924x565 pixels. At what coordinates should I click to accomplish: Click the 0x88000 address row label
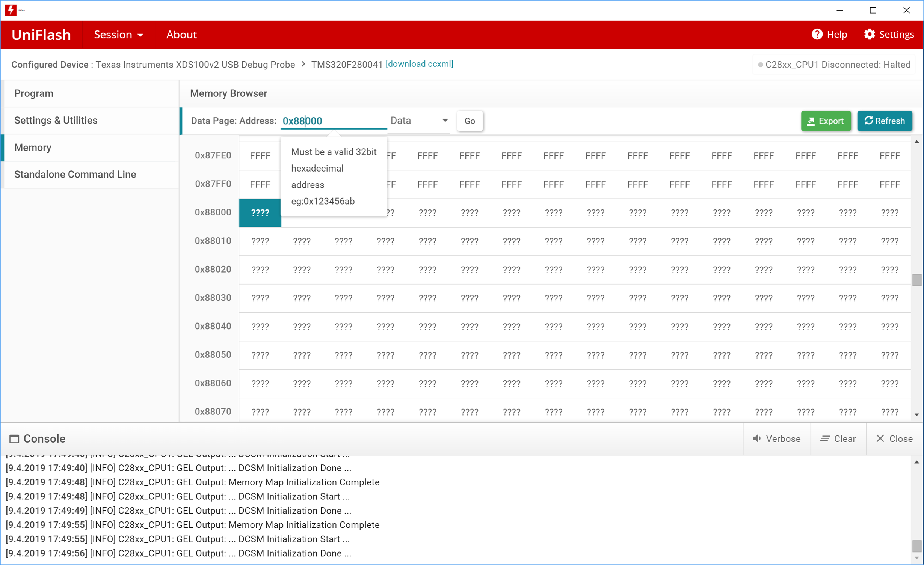click(213, 212)
